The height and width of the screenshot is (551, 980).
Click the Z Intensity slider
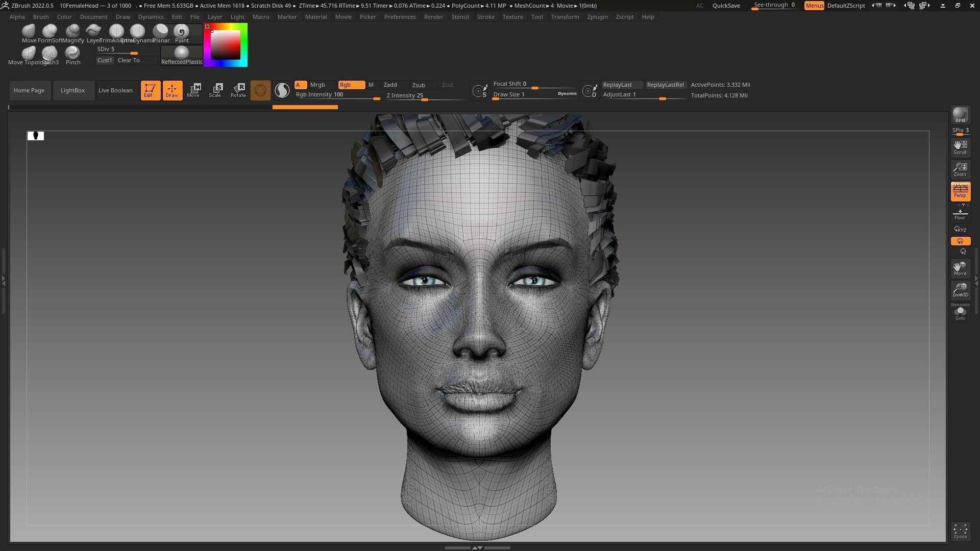[x=427, y=96]
